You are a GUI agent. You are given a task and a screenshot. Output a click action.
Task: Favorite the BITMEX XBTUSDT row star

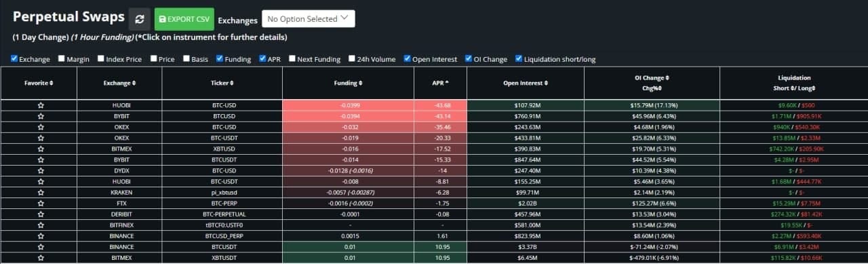tap(41, 257)
